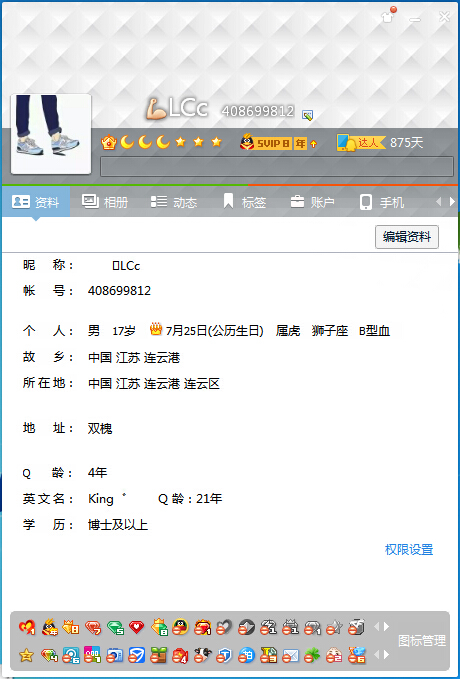Image resolution: width=460 pixels, height=679 pixels.
Task: Click 图标管理 to manage icons
Action: [422, 640]
